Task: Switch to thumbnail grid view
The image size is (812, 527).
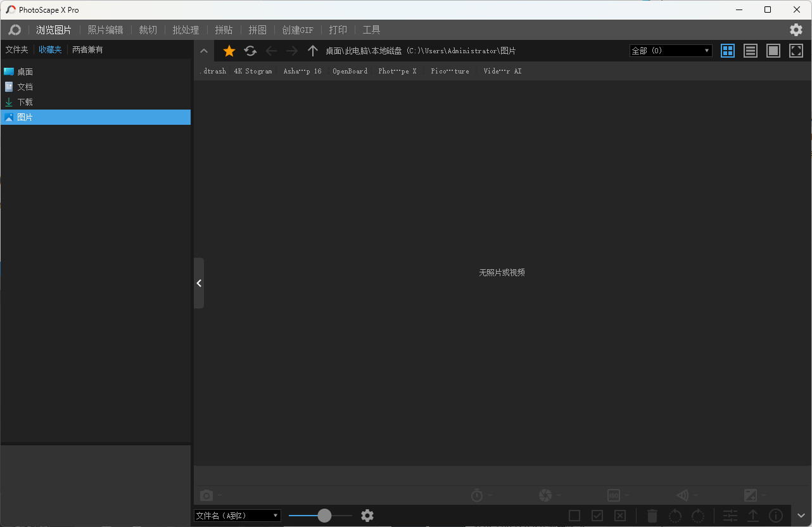Action: 728,51
